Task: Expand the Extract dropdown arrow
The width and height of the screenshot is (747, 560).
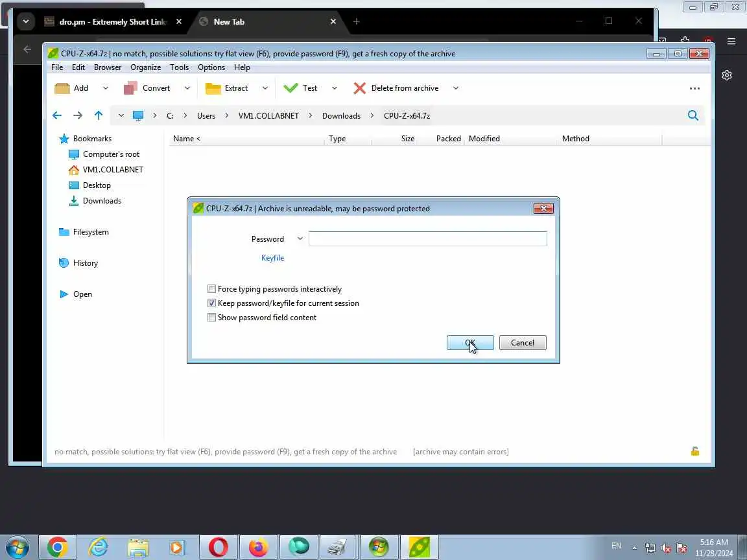Action: coord(265,88)
